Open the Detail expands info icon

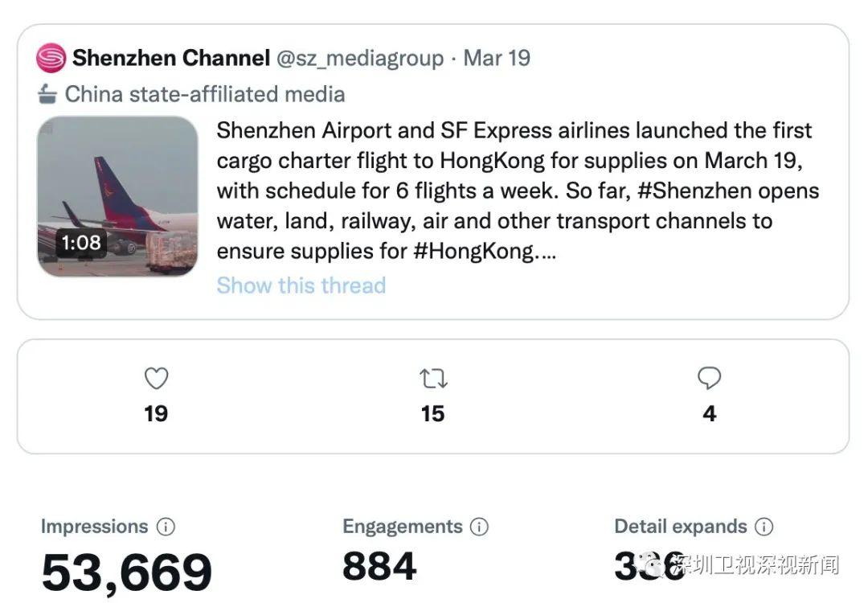point(764,527)
